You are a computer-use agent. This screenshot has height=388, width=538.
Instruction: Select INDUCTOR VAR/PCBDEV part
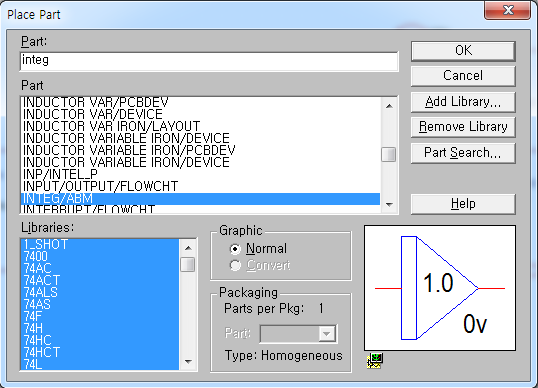click(200, 103)
